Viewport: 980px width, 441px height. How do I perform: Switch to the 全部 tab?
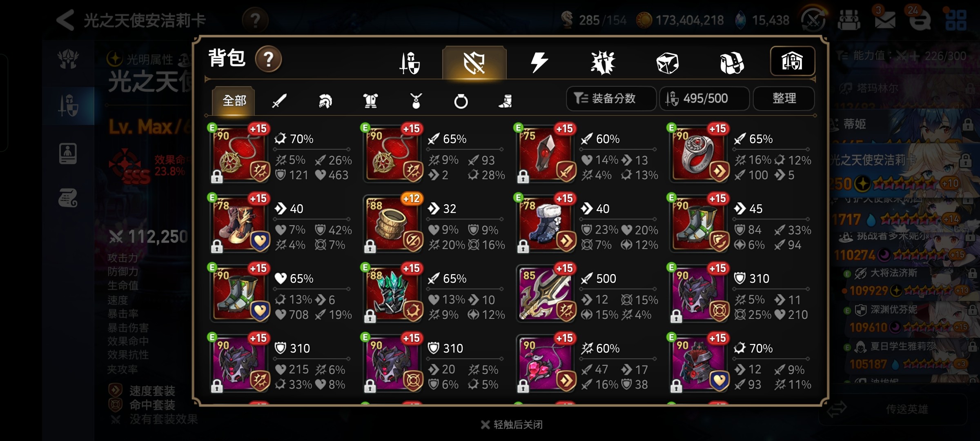[234, 100]
